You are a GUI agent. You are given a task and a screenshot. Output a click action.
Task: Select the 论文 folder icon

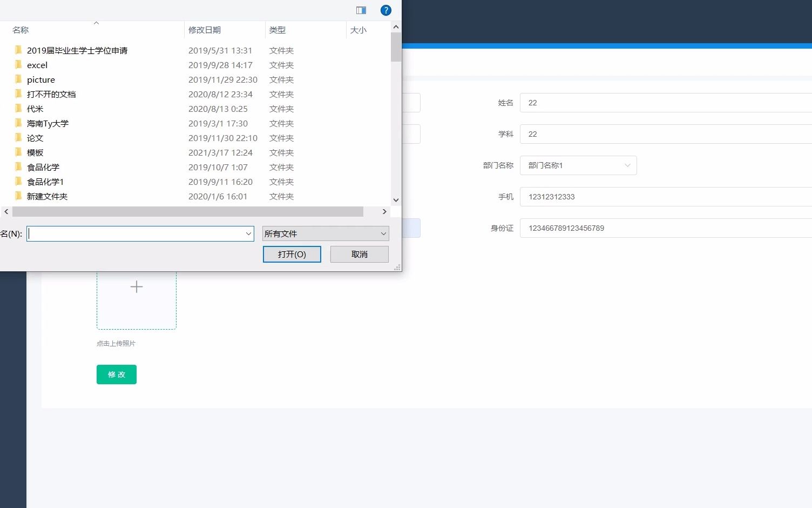(x=18, y=137)
